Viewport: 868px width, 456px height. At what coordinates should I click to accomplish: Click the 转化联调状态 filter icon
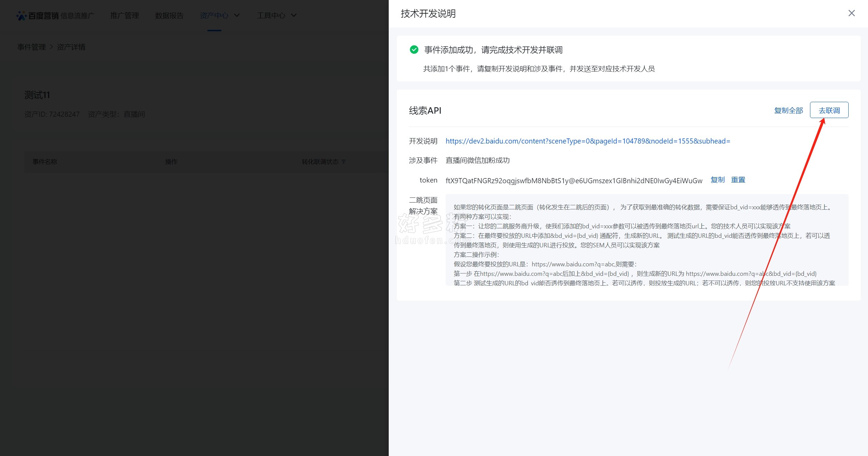344,162
